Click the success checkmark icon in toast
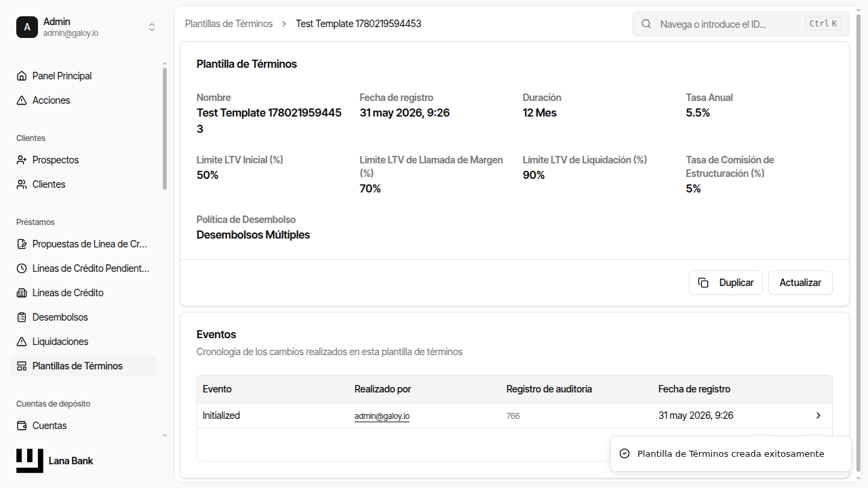 point(625,453)
